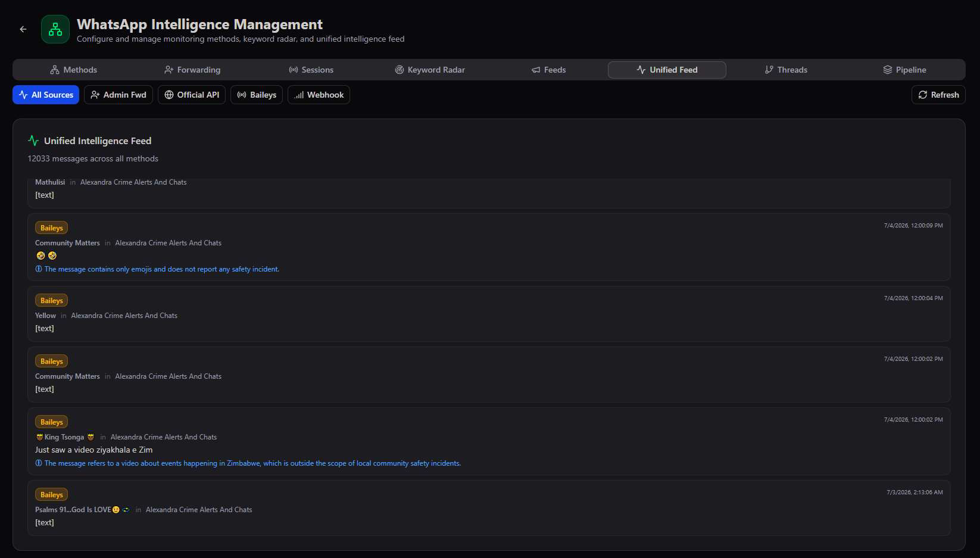This screenshot has height=558, width=980.
Task: Refresh the unified feed
Action: tap(938, 95)
